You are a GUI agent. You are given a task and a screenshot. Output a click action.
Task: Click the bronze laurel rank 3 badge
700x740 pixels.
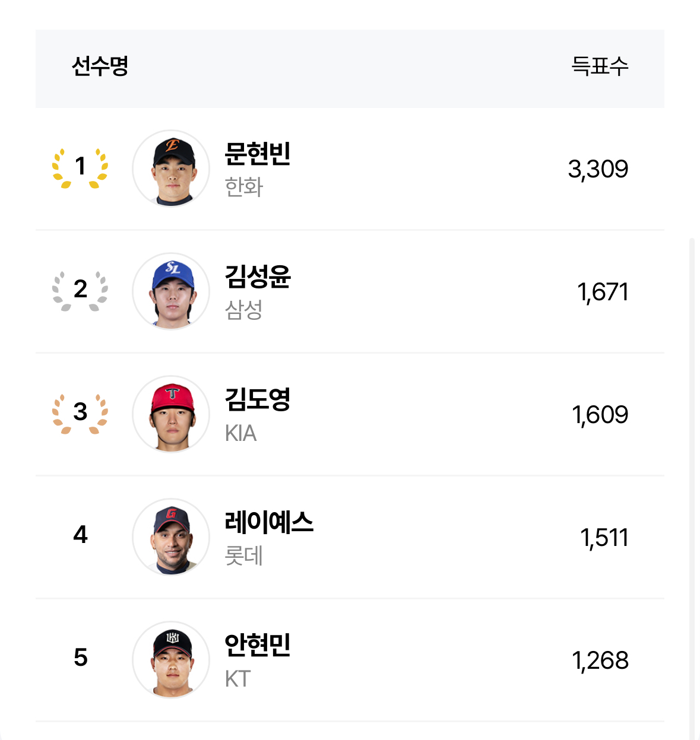tap(80, 414)
